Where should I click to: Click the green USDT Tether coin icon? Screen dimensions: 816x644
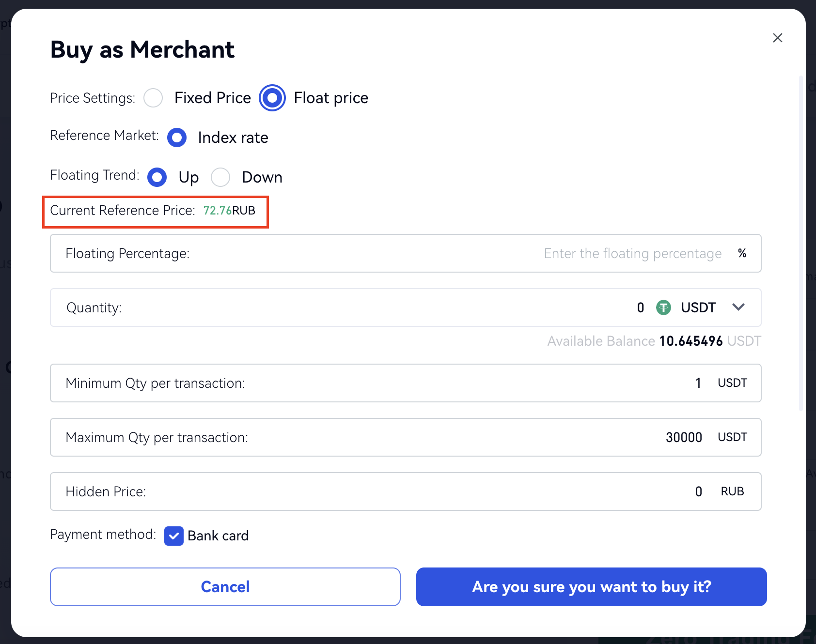(x=663, y=307)
